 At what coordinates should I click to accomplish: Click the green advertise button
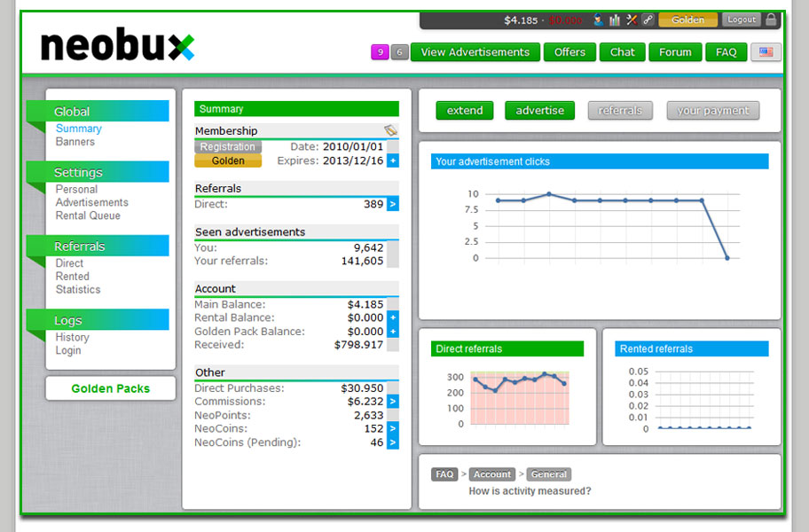click(539, 110)
